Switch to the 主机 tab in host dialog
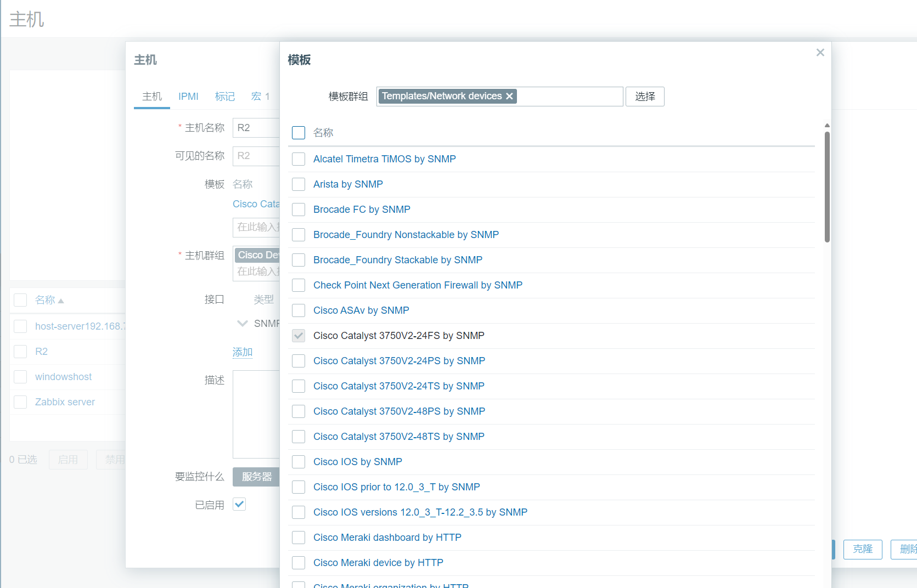This screenshot has height=588, width=917. [152, 97]
